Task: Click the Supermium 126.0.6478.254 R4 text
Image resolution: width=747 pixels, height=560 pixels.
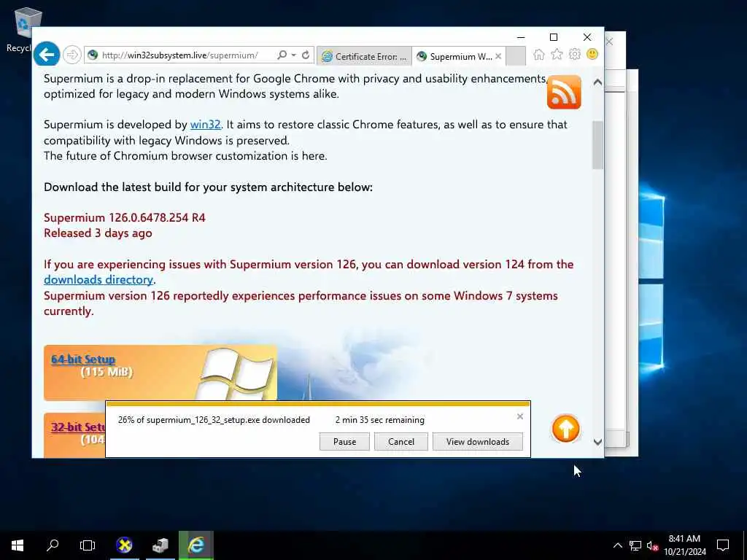Action: 124,218
